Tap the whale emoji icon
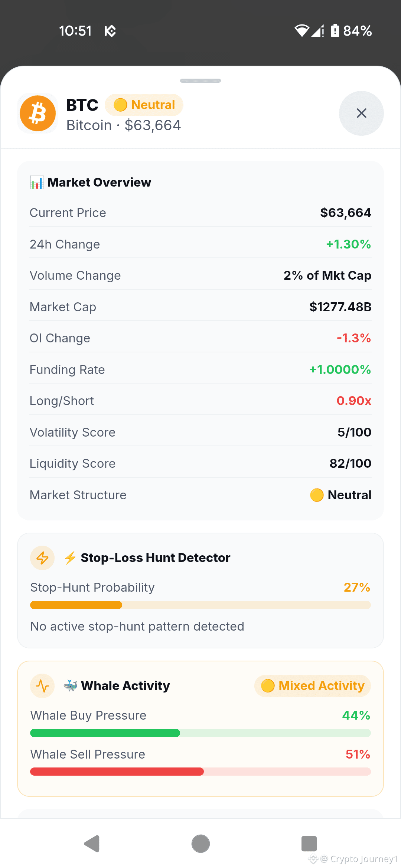 click(70, 685)
